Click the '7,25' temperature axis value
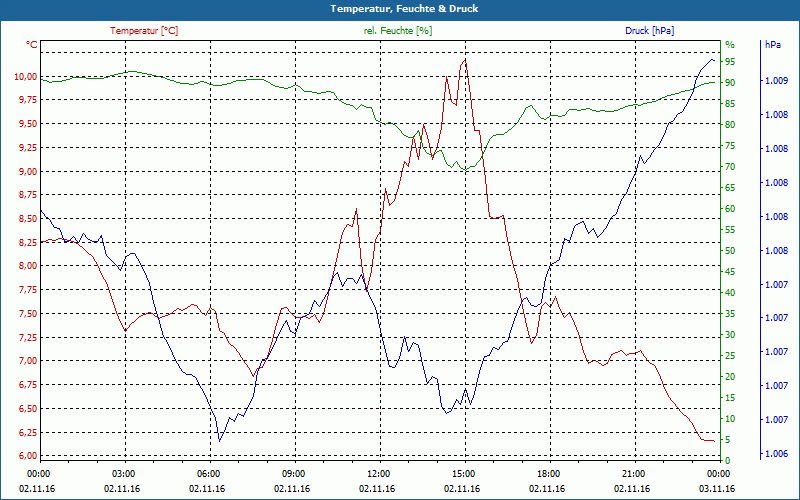Viewport: 800px width, 500px height. [28, 337]
